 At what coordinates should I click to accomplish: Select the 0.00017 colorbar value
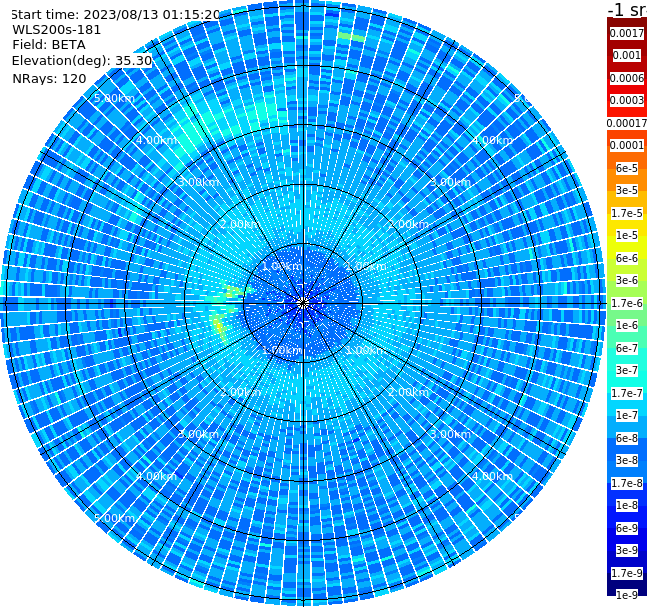click(x=627, y=123)
